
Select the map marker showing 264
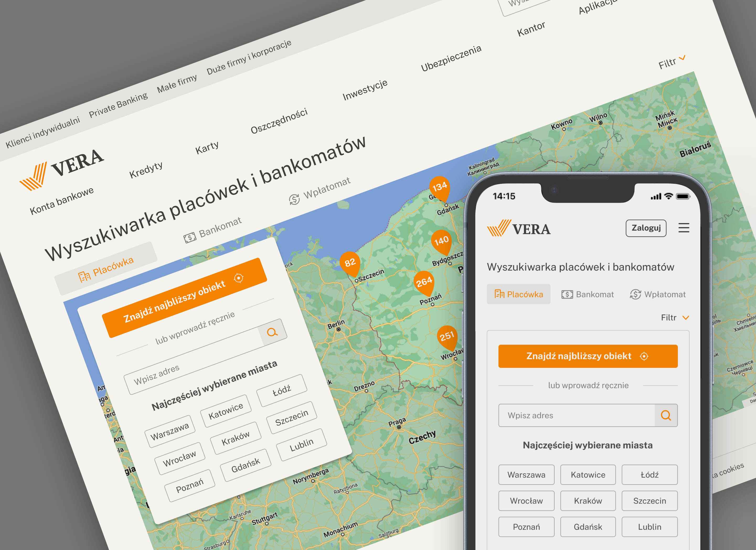click(x=424, y=282)
